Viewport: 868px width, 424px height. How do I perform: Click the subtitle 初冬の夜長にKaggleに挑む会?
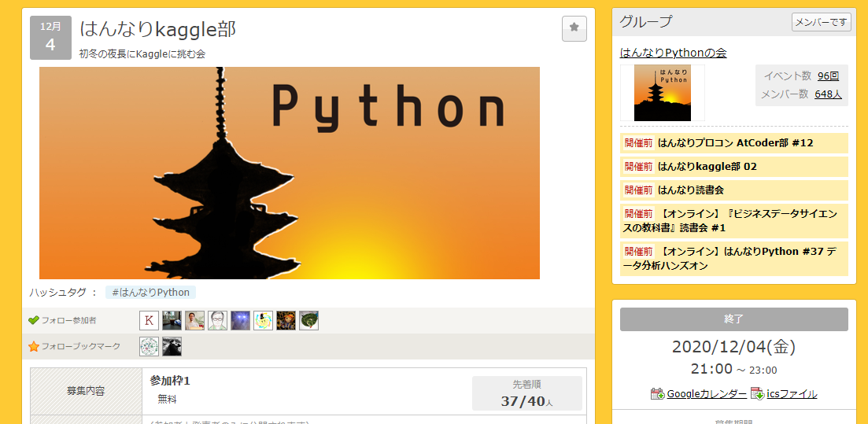click(x=142, y=53)
